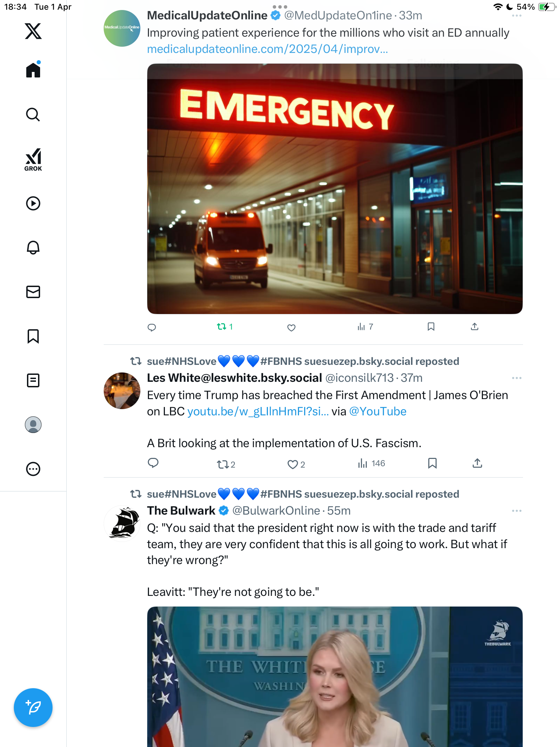Bookmark the MedicalUpdateOnline post

[431, 326]
